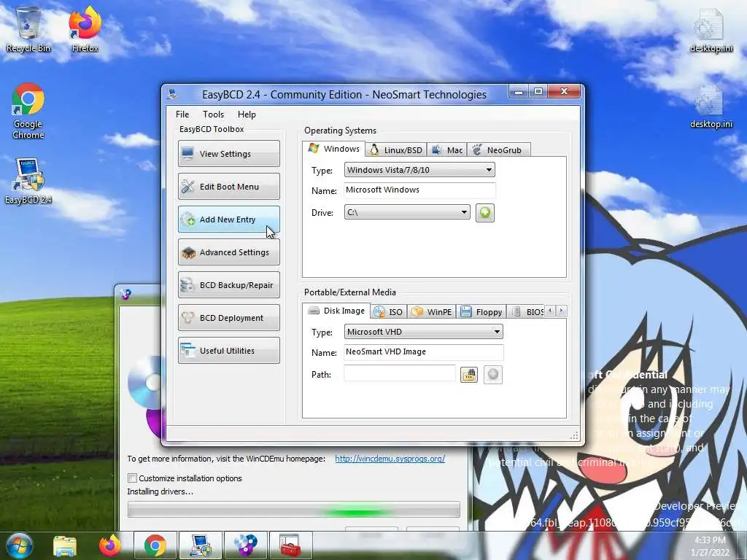Open the Windows Start orb

click(x=20, y=545)
